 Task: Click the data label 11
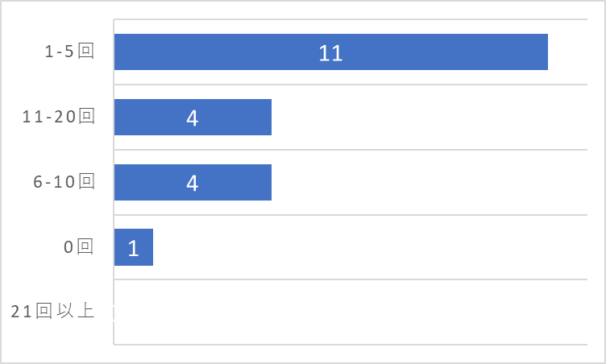click(x=330, y=53)
